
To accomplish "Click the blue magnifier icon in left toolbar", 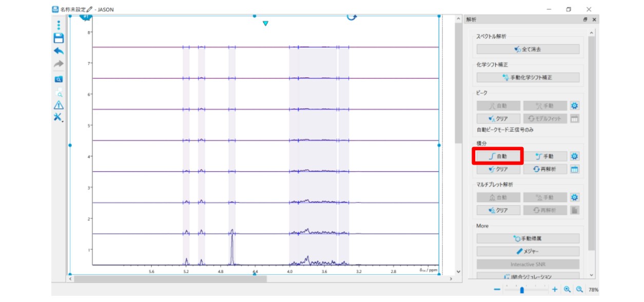I will (58, 79).
